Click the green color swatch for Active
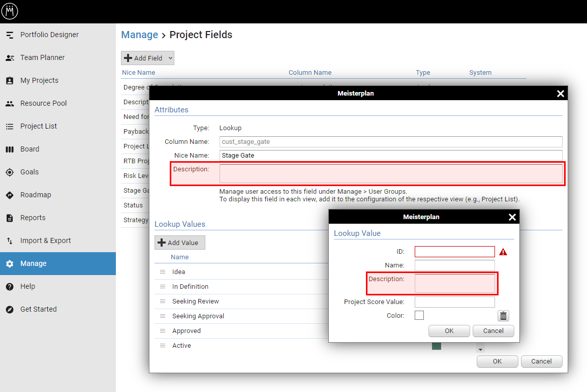Viewport: 587px width, 392px height. [x=436, y=346]
